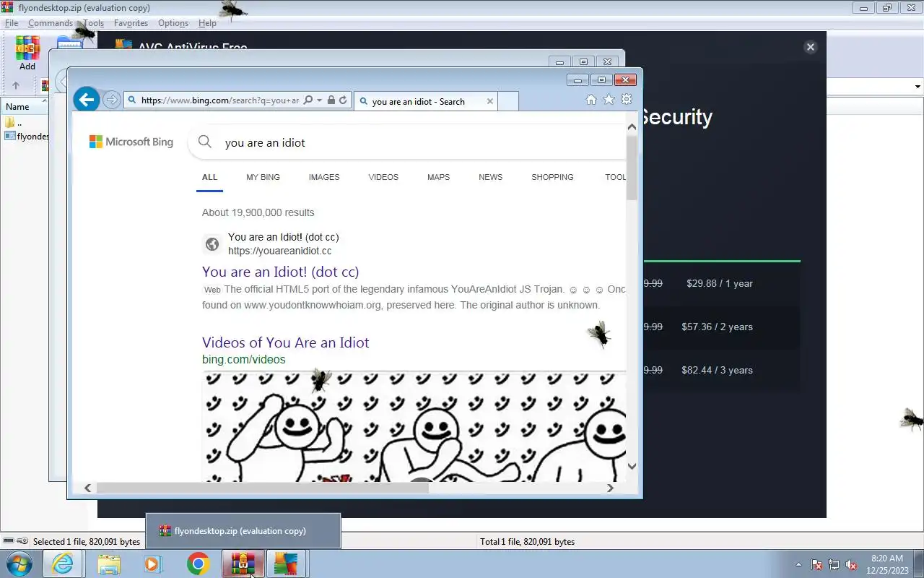
Task: Close the 'you are an idiot - Search' tab
Action: tap(489, 101)
